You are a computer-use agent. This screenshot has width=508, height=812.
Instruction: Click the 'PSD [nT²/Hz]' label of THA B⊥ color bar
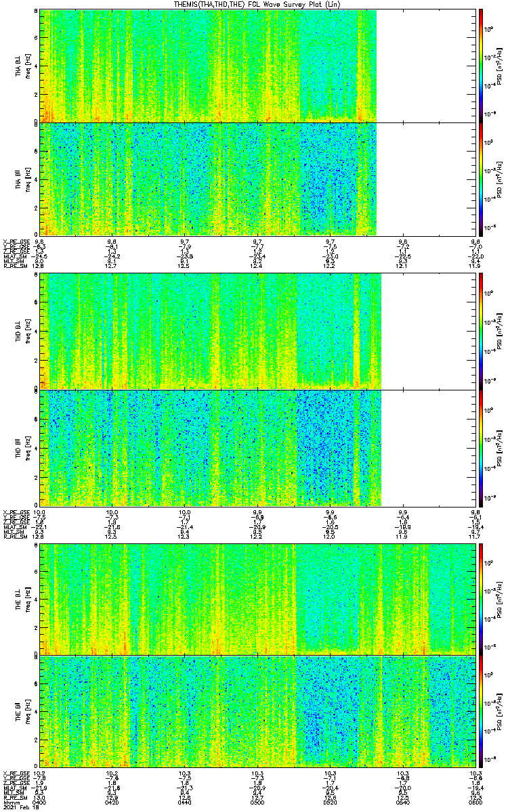500,66
